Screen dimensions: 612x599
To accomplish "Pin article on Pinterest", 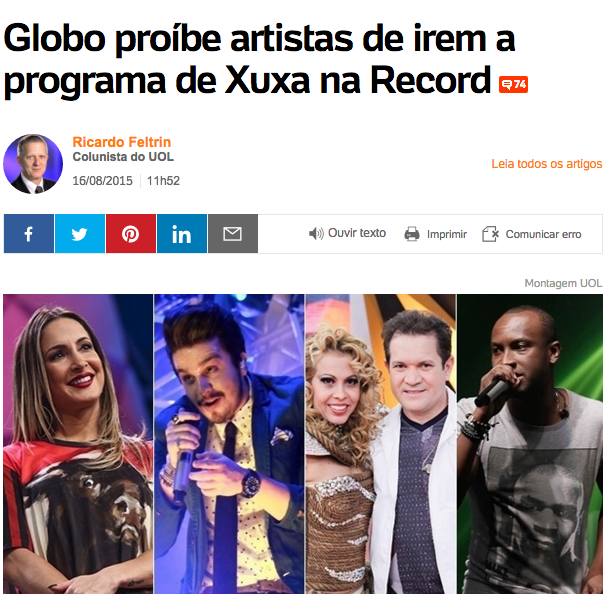I will pyautogui.click(x=131, y=233).
